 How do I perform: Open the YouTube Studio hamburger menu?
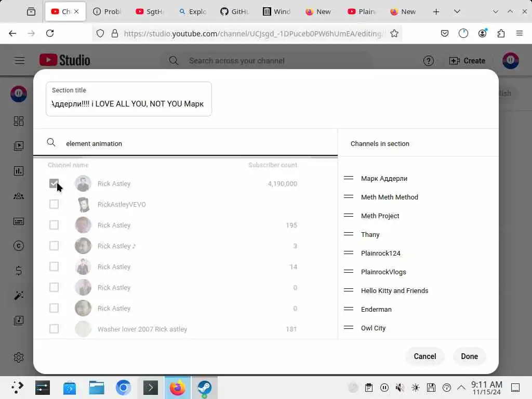click(20, 61)
